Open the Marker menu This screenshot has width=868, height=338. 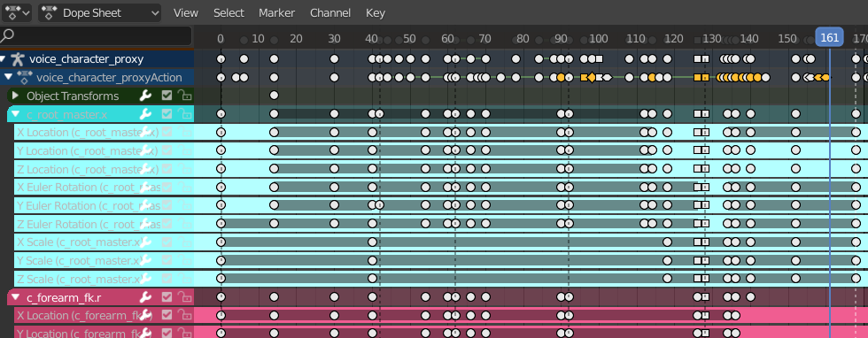[276, 12]
